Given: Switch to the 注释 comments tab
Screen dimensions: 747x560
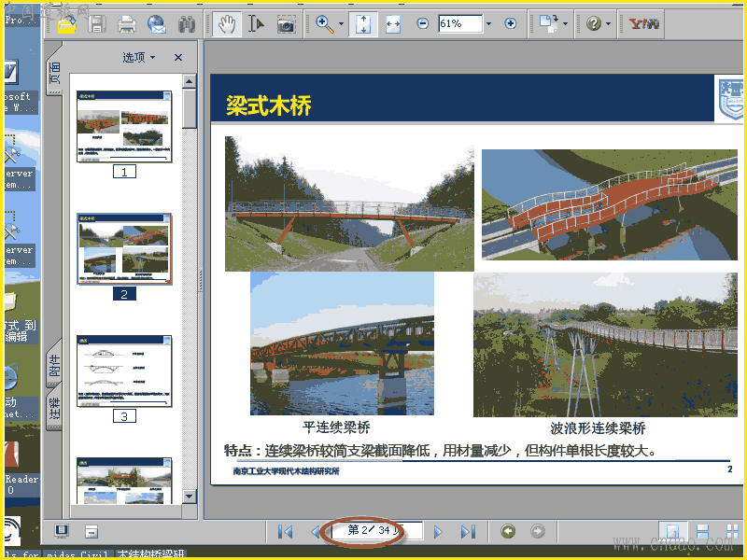Looking at the screenshot, I should click(x=55, y=409).
